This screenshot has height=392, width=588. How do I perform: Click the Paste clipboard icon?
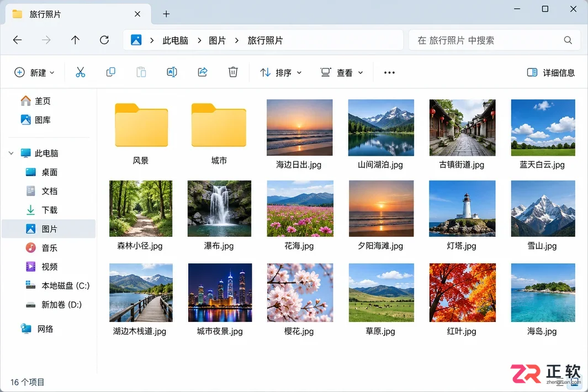click(141, 72)
